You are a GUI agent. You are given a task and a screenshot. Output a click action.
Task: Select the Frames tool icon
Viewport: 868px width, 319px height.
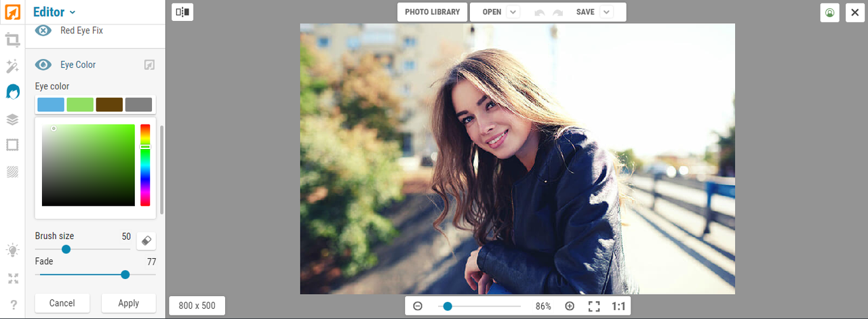12,145
